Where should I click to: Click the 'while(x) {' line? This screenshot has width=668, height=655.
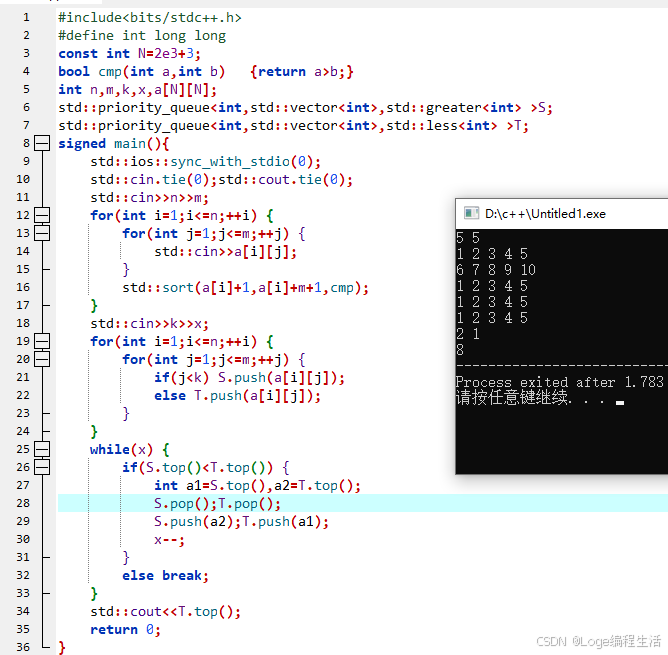pyautogui.click(x=130, y=449)
